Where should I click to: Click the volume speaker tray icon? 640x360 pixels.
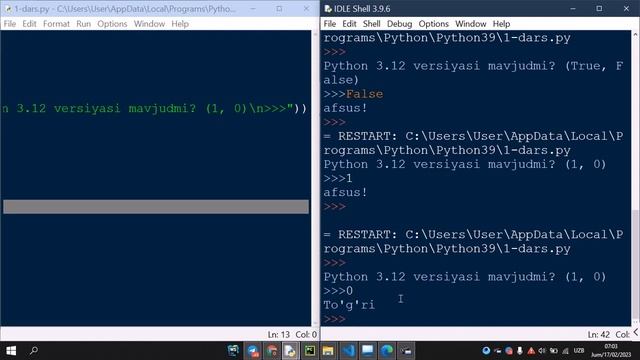click(x=542, y=351)
